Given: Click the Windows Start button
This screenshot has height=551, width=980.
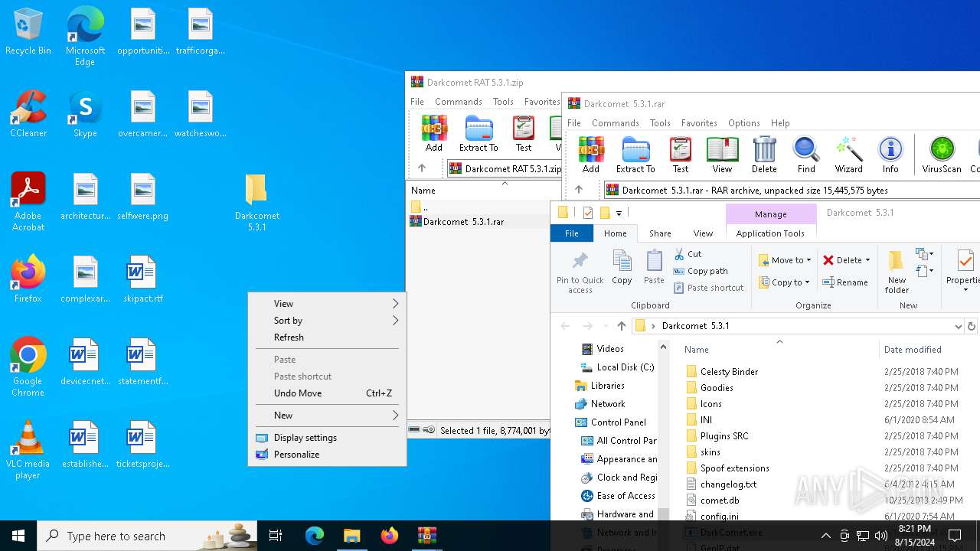Looking at the screenshot, I should tap(18, 536).
